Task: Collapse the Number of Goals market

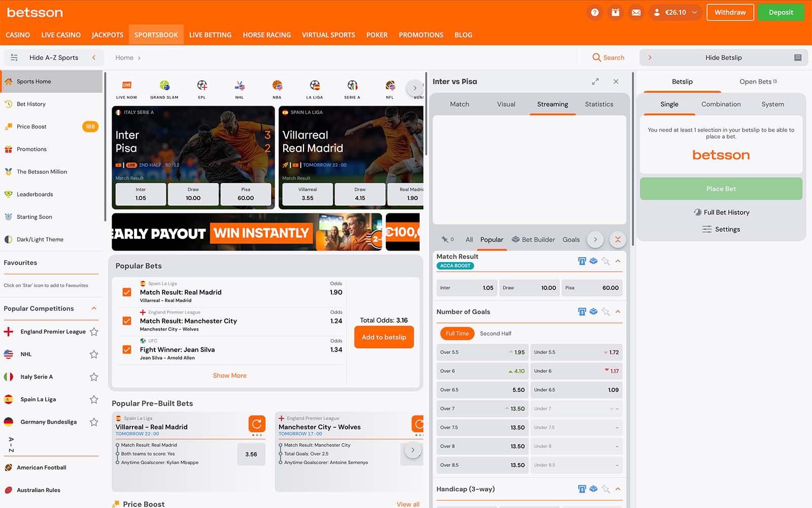Action: pyautogui.click(x=618, y=311)
